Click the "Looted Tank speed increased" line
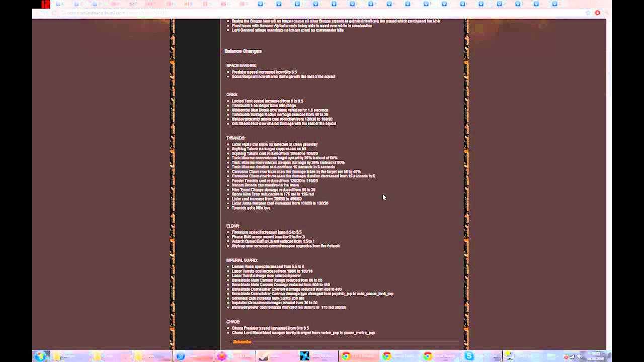The image size is (644, 362). click(267, 101)
